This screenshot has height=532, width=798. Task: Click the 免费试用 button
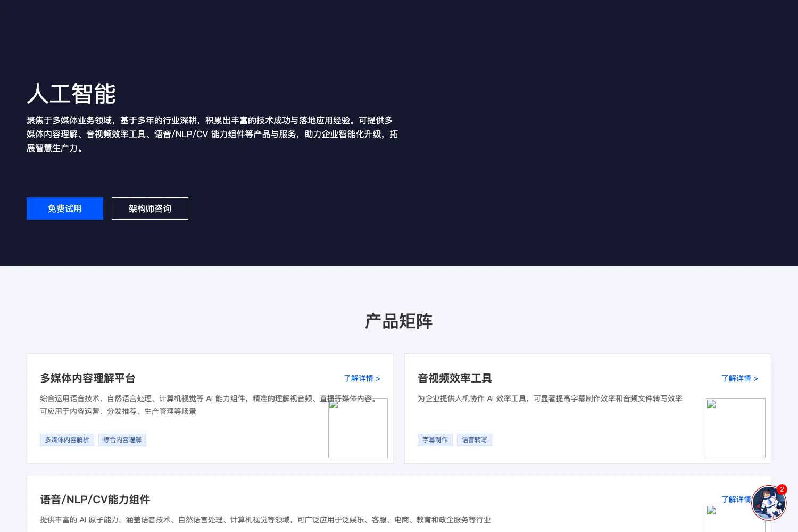[x=65, y=209]
